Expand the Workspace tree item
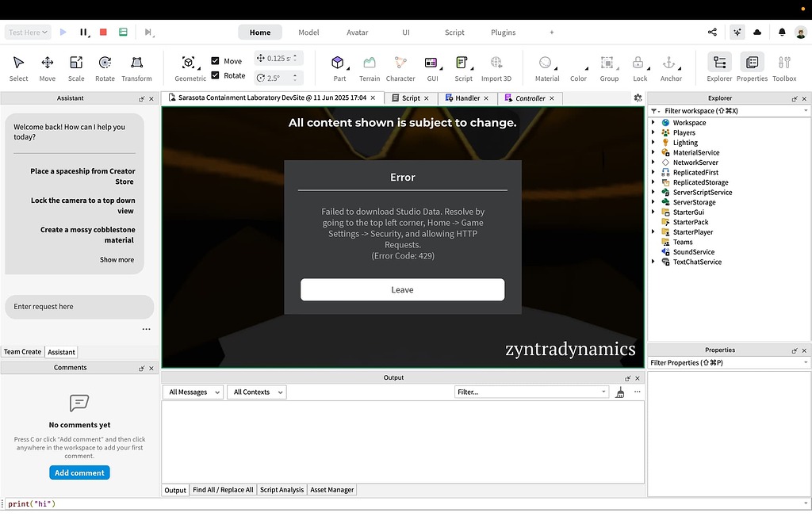This screenshot has width=812, height=528. [x=655, y=122]
